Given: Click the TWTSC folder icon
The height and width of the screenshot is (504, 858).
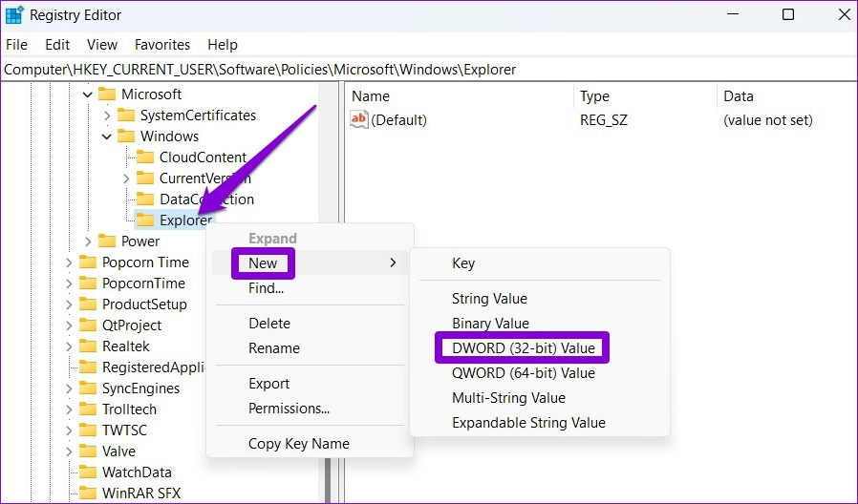Looking at the screenshot, I should click(88, 430).
